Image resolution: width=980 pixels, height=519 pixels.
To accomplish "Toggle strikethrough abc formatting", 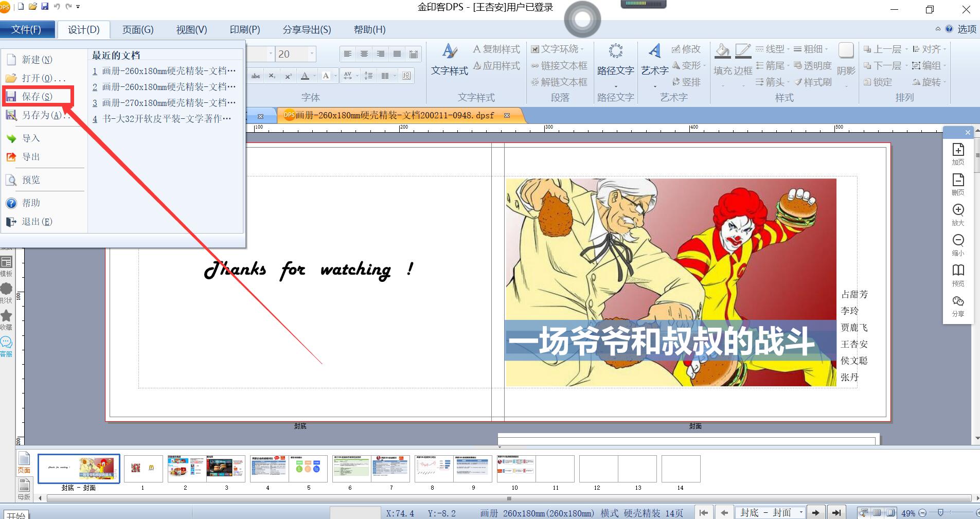I will click(x=256, y=76).
